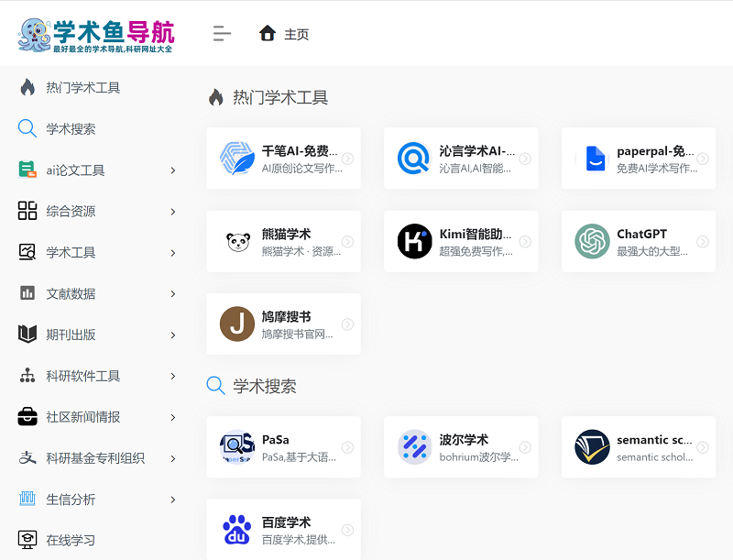Open the paperpal-免 card title
Image resolution: width=733 pixels, height=560 pixels.
click(x=654, y=151)
